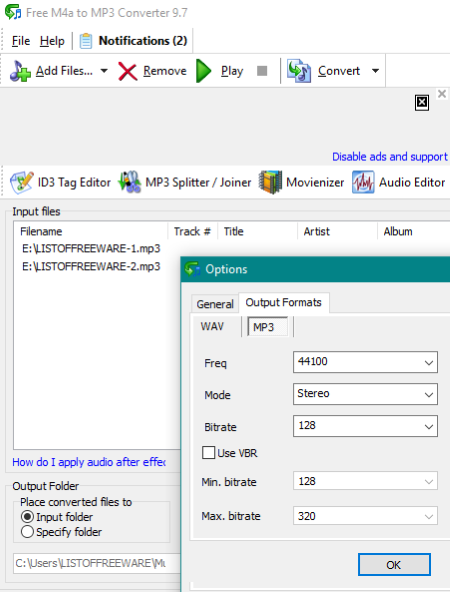
Task: Open the Freq 44100 dropdown
Action: tap(365, 362)
